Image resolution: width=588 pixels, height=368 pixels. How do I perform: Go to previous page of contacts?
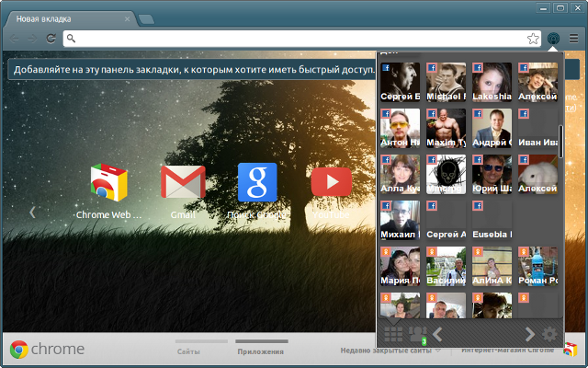tap(438, 334)
